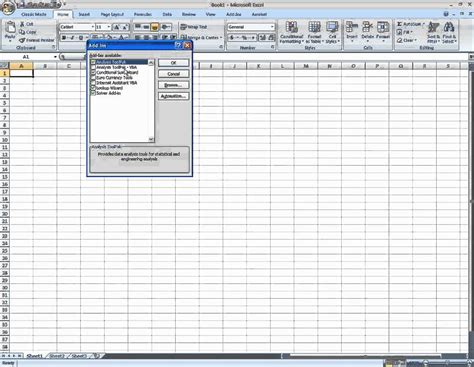This screenshot has width=474, height=367.
Task: Switch to the Review tab
Action: 189,14
